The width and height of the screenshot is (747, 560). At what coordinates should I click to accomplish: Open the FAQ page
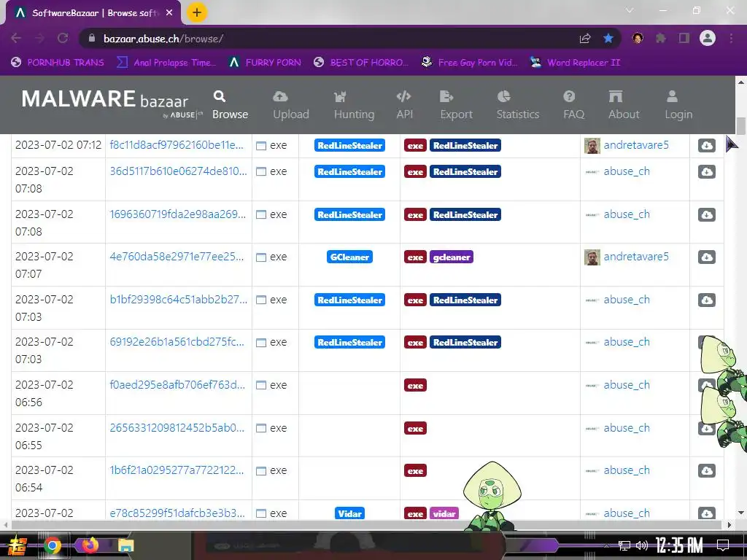573,105
